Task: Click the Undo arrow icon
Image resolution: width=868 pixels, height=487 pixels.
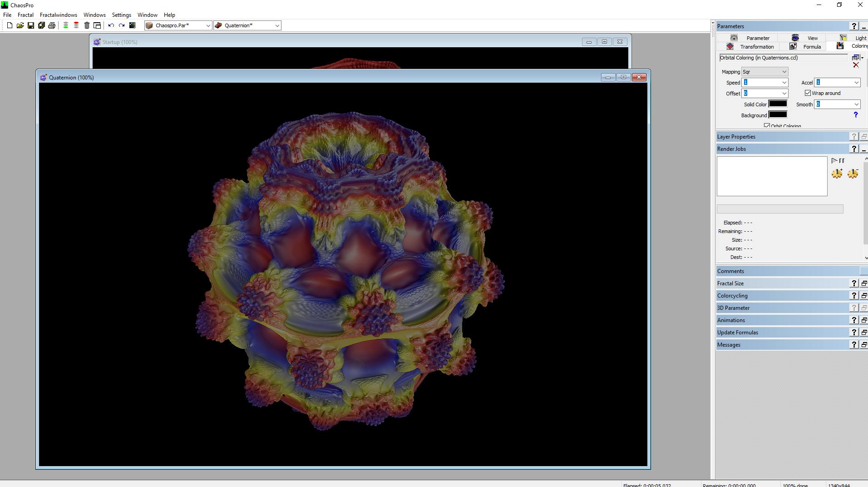Action: pos(111,25)
